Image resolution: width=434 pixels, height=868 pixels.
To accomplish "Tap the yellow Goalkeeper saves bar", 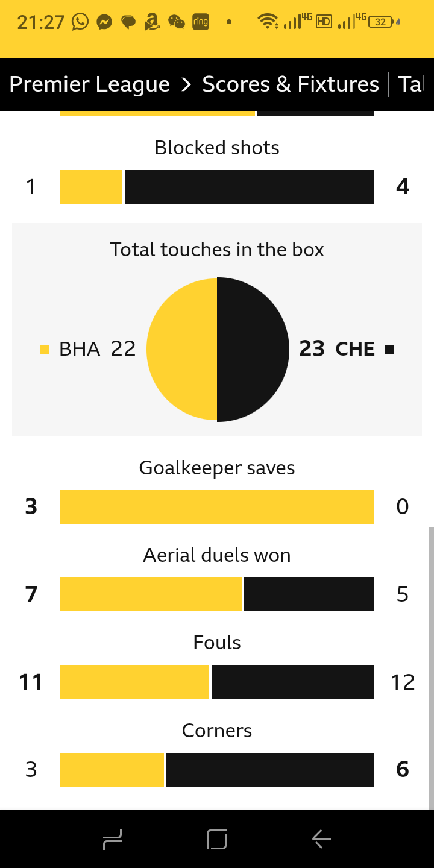I will click(217, 507).
